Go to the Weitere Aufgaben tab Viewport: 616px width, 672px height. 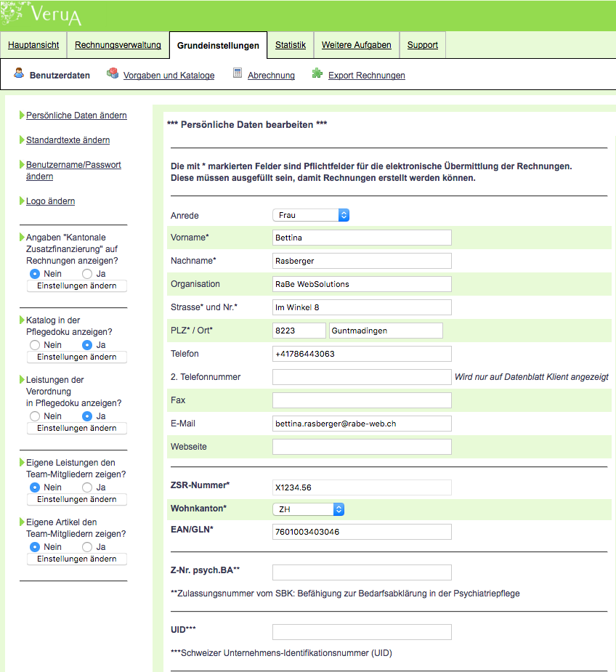pos(356,45)
